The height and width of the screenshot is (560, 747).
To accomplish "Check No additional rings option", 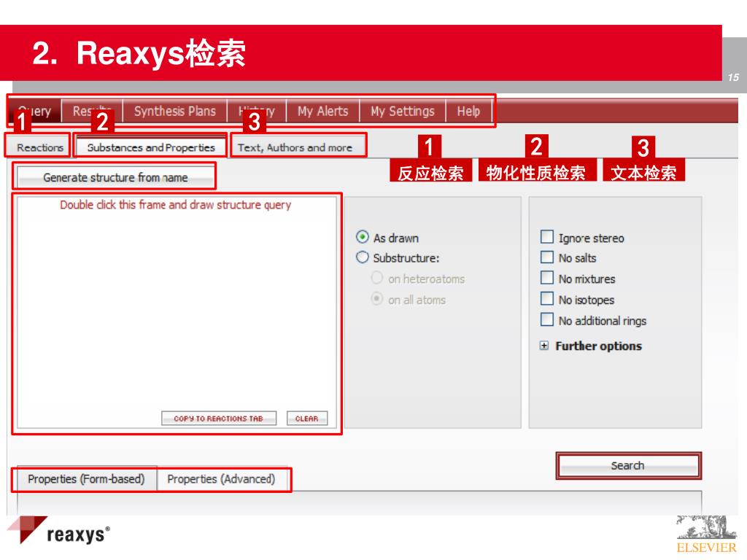I will click(x=547, y=319).
